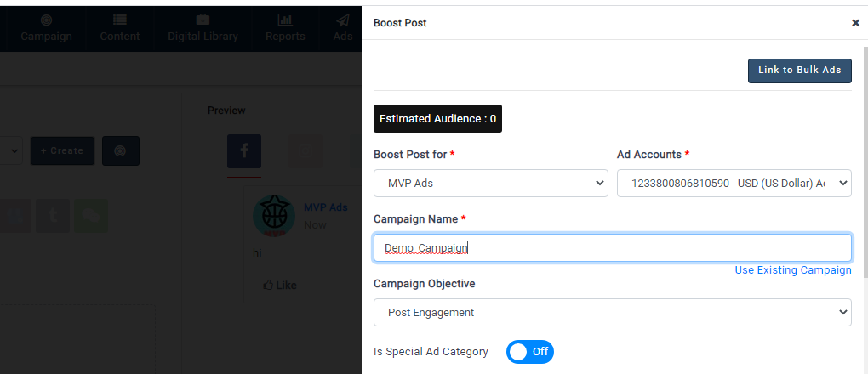
Task: Open the Campaign Objective dropdown
Action: click(x=612, y=312)
